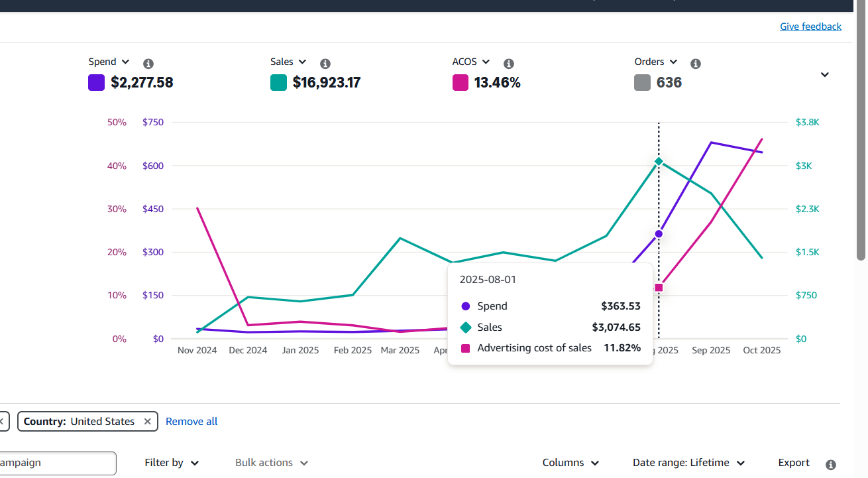Click the teal Sales color swatch
The height and width of the screenshot is (478, 868).
click(278, 83)
